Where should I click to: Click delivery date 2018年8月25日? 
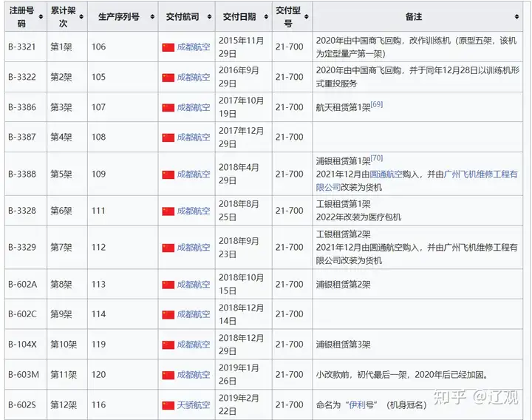[x=239, y=211]
